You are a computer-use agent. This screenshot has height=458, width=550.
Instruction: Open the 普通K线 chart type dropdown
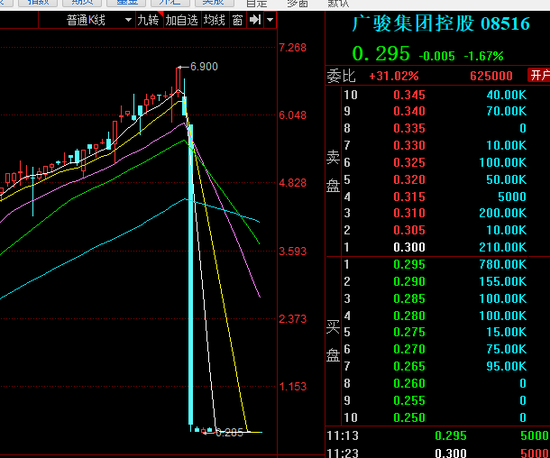pyautogui.click(x=86, y=20)
